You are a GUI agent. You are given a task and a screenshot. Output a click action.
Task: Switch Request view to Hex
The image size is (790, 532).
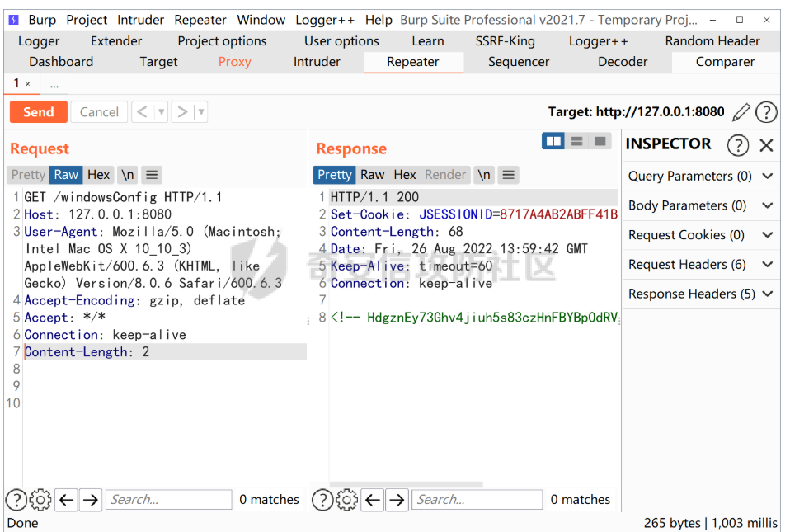pyautogui.click(x=99, y=175)
